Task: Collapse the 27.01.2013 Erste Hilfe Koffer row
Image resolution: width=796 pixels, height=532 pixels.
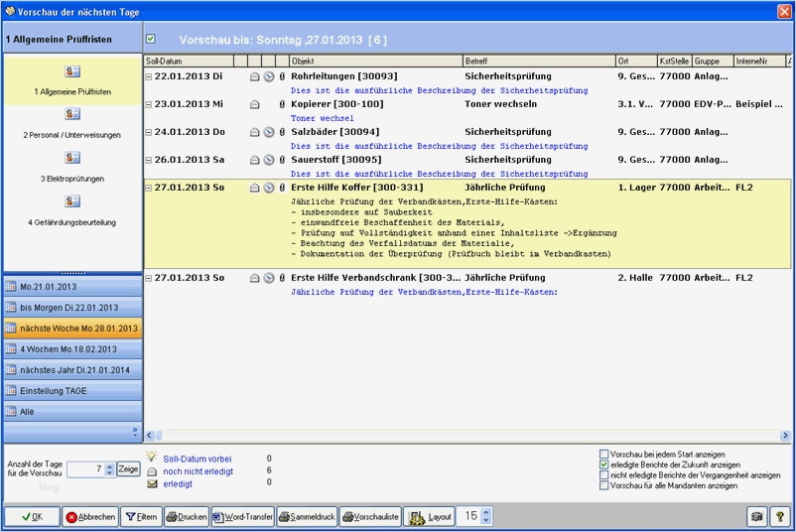Action: (x=149, y=188)
